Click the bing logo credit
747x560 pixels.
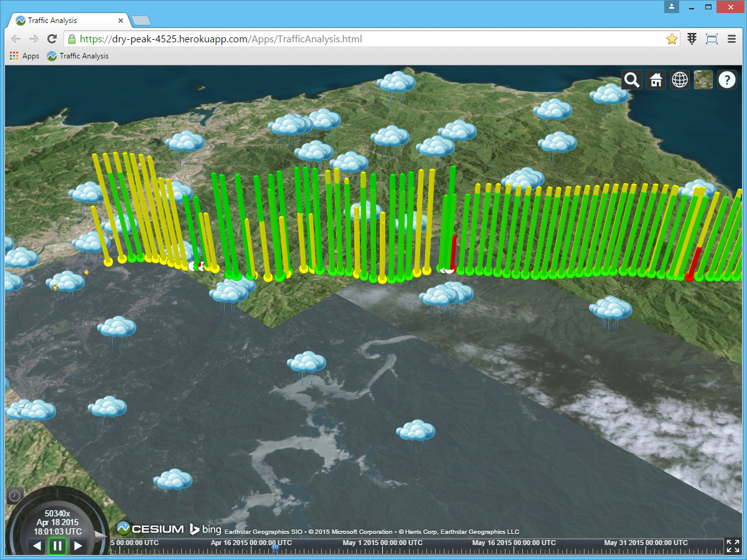205,530
